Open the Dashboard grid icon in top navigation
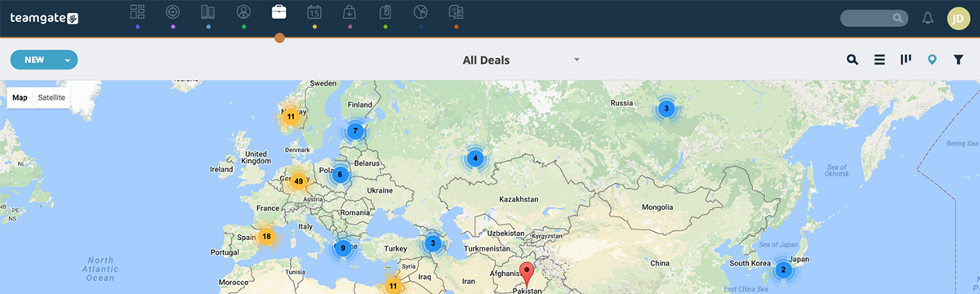This screenshot has width=980, height=294. coord(137,11)
